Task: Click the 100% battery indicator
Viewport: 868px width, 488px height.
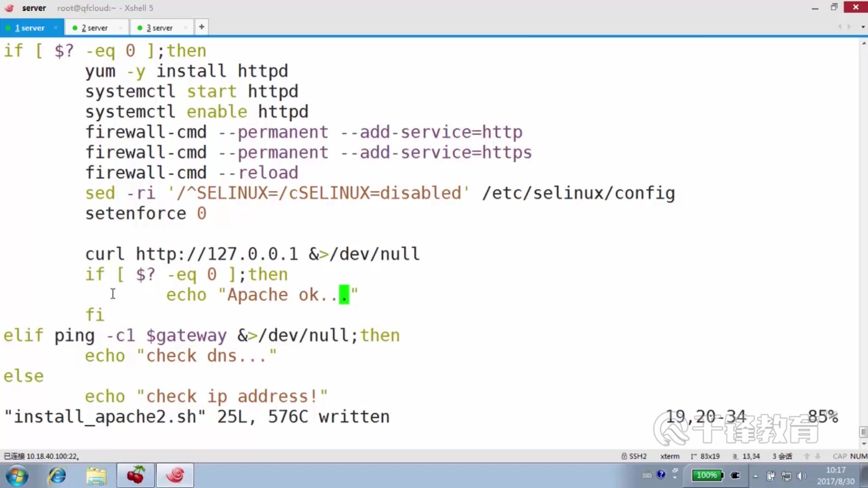Action: point(708,475)
